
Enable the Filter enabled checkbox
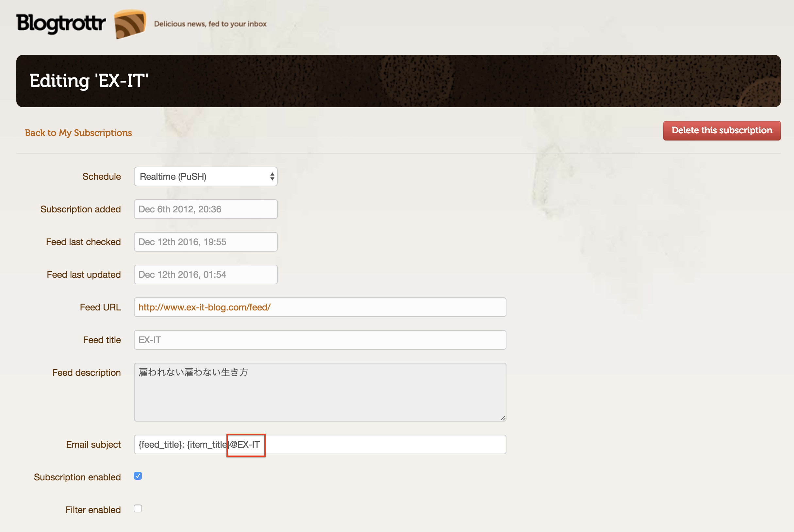(138, 508)
